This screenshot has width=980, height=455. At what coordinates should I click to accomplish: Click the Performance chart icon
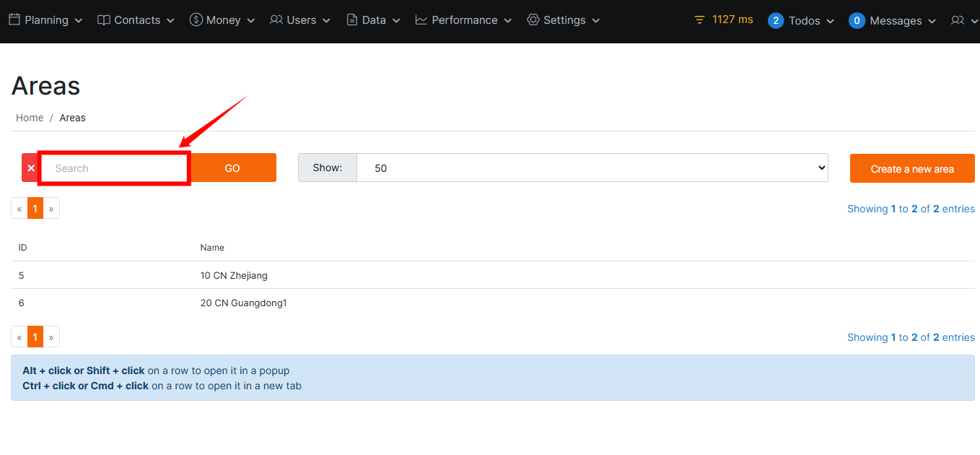point(421,20)
